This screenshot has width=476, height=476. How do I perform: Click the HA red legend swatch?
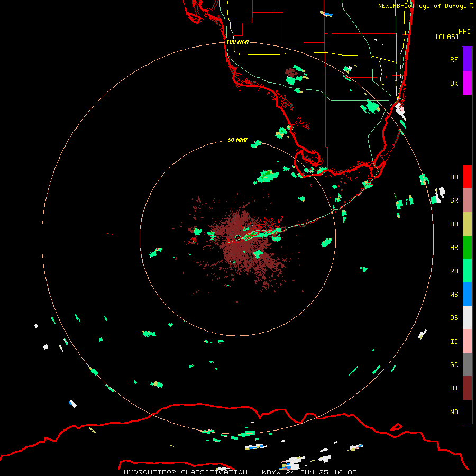click(467, 177)
